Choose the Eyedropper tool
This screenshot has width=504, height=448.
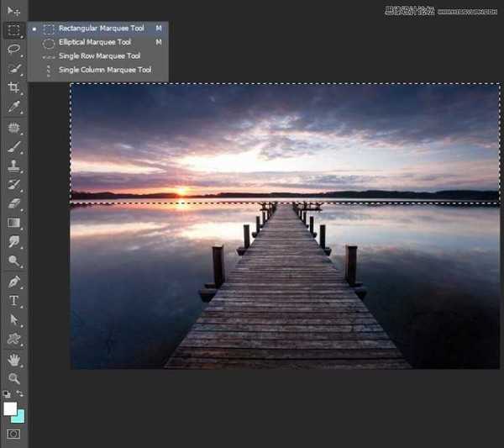pos(13,108)
